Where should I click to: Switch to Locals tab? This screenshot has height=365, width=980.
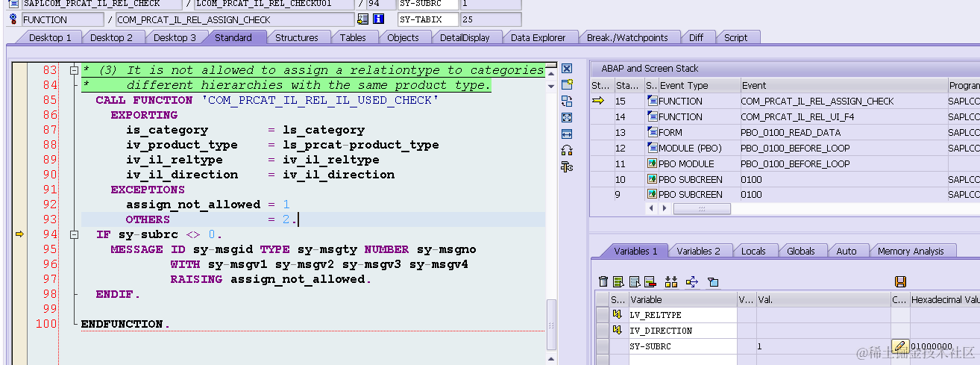(753, 252)
